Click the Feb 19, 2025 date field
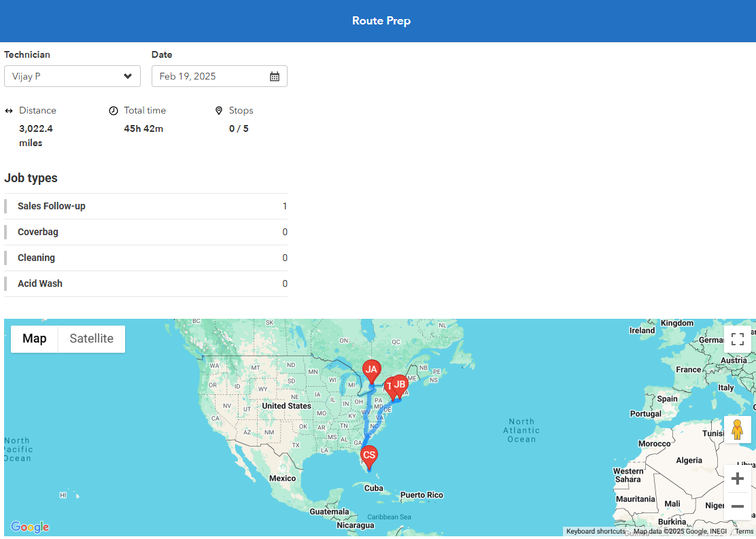The width and height of the screenshot is (756, 539). coord(211,76)
